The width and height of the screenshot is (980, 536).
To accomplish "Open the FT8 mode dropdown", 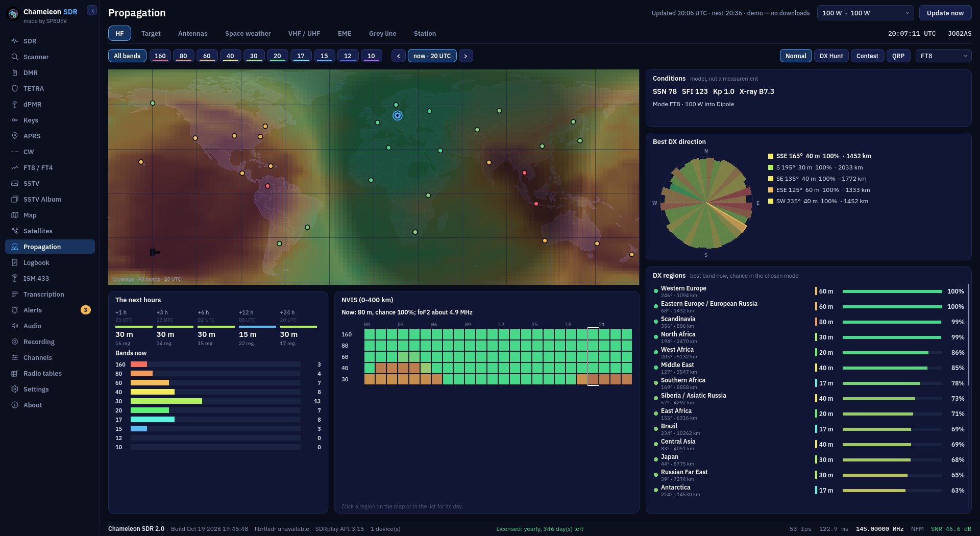I will pyautogui.click(x=943, y=56).
